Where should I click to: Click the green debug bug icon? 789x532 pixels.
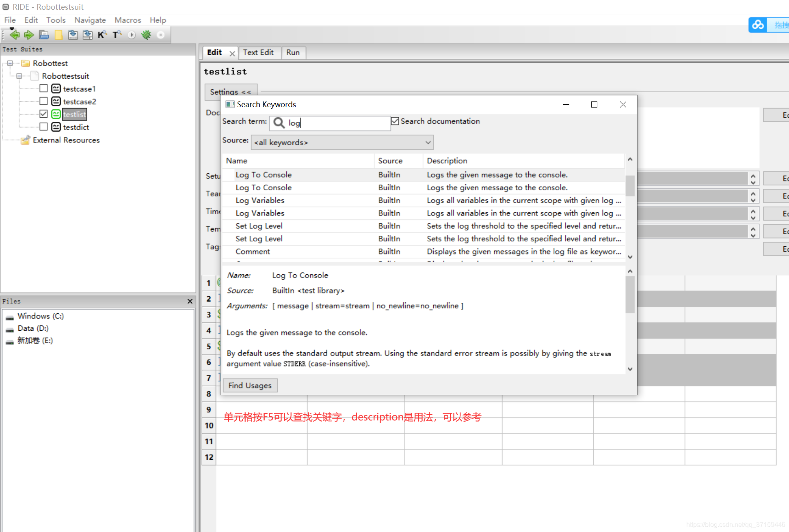click(x=146, y=35)
